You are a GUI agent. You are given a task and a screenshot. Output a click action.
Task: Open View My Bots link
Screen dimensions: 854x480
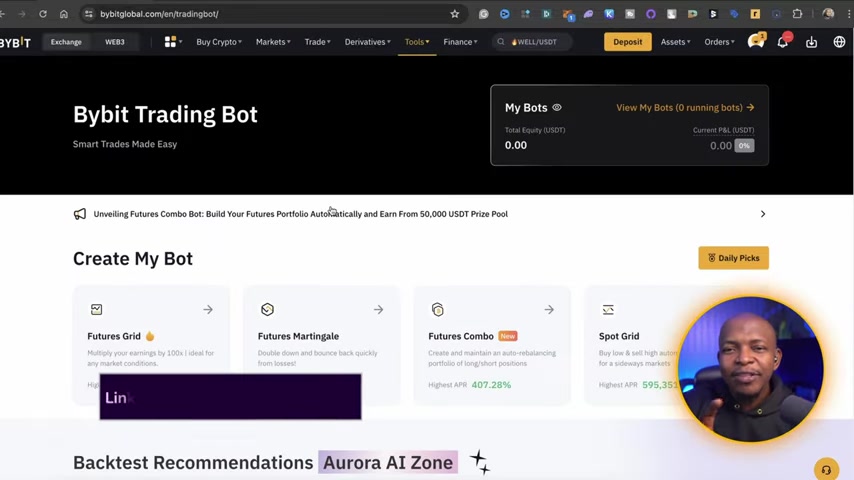(x=685, y=108)
